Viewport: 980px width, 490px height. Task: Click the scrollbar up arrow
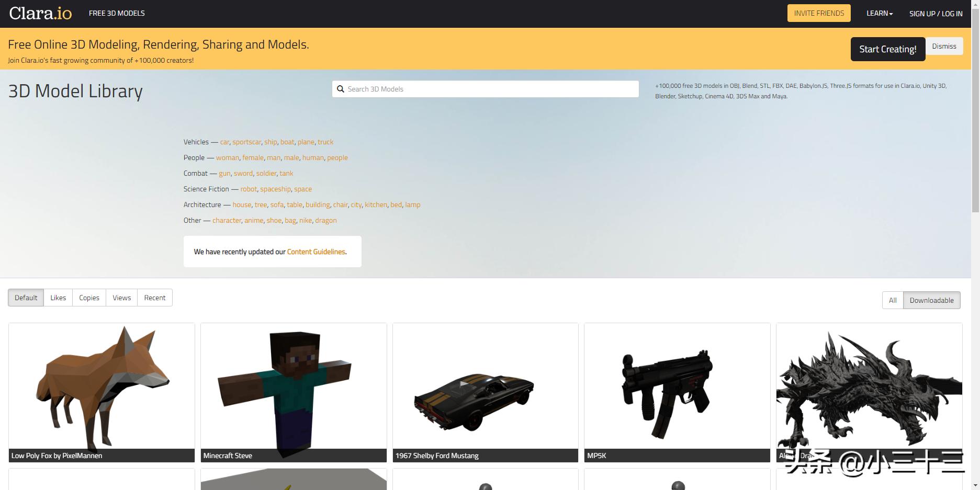tap(975, 4)
